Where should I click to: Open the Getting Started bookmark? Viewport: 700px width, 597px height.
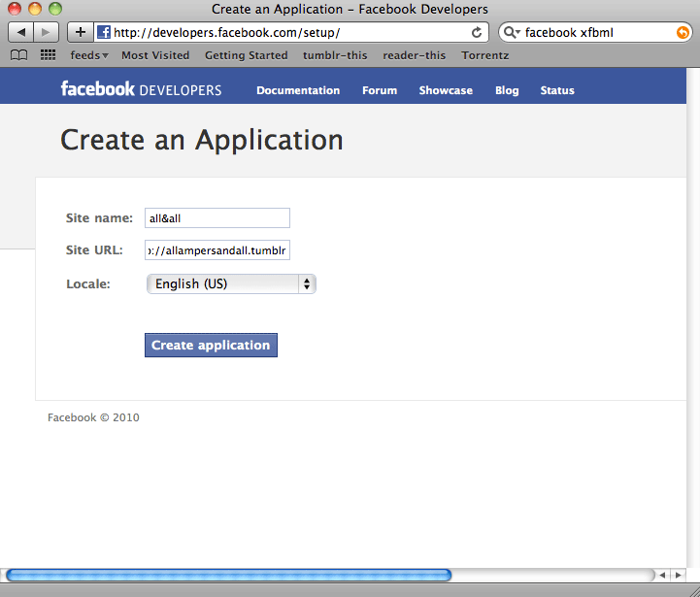246,55
